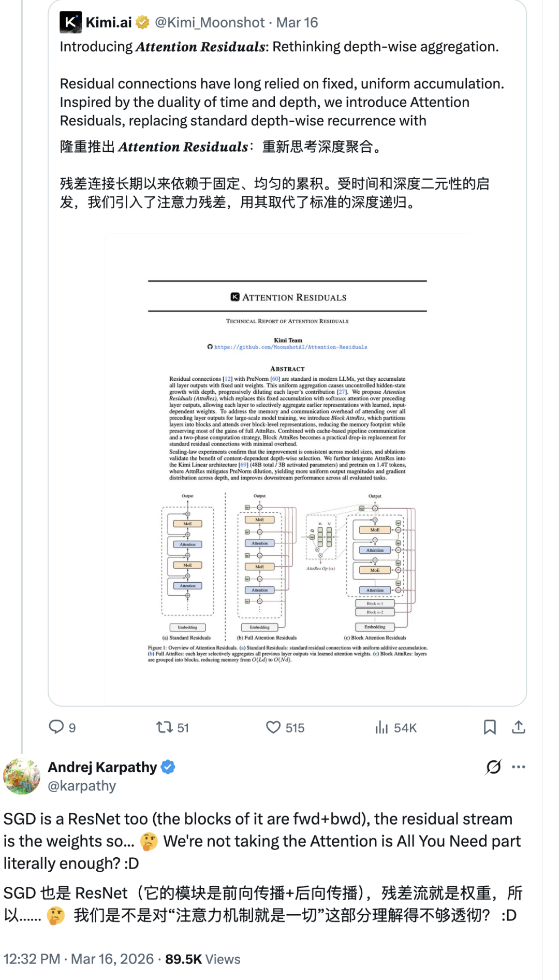Image resolution: width=559 pixels, height=980 pixels.
Task: Click the Kimi.ai logo avatar
Action: tap(70, 22)
